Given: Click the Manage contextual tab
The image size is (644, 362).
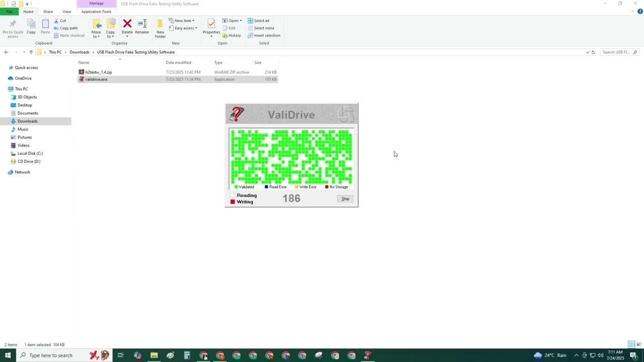Looking at the screenshot, I should click(96, 4).
